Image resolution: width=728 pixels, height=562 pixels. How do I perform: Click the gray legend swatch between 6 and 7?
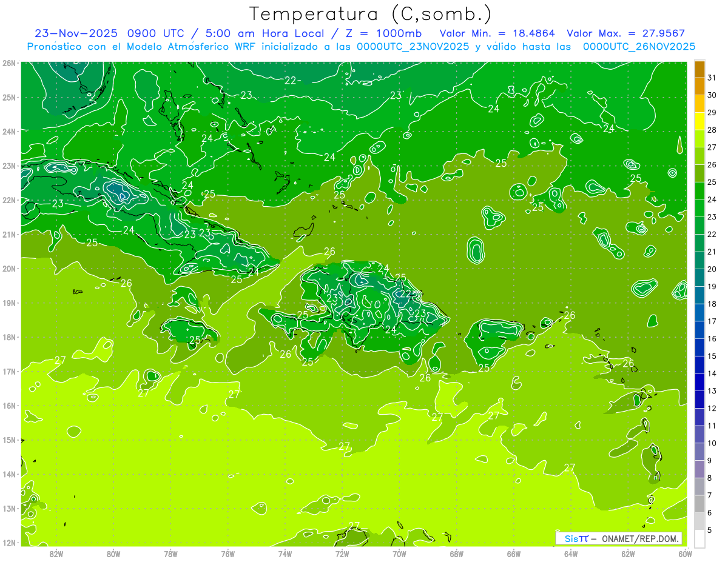pos(699,504)
